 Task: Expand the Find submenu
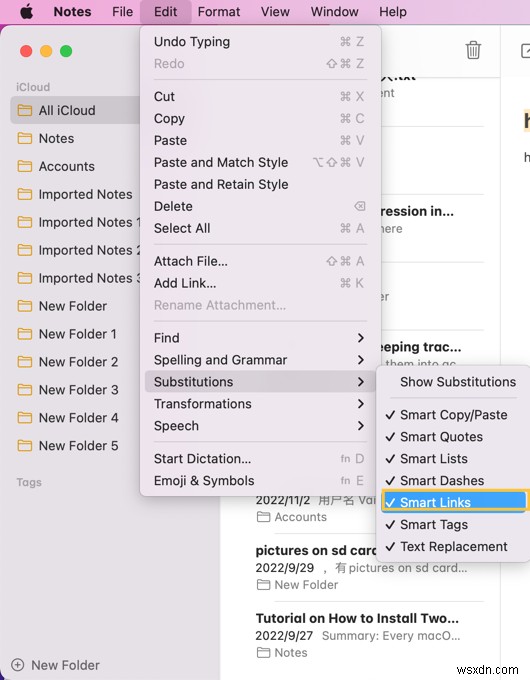coord(260,338)
